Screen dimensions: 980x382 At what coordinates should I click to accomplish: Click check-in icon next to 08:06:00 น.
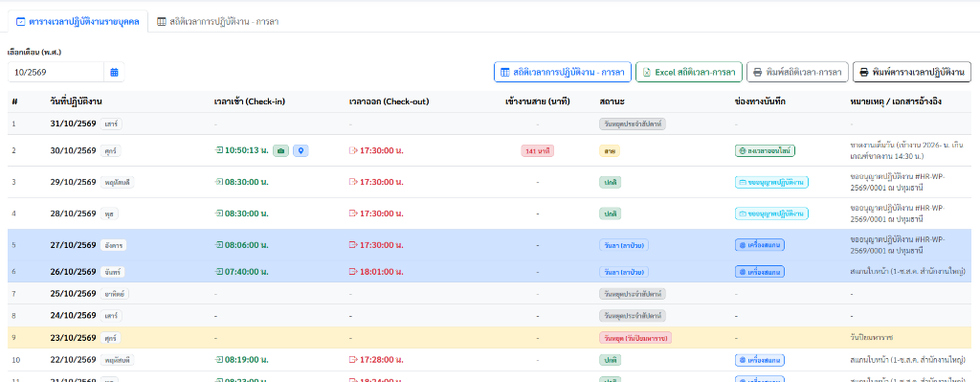click(x=219, y=244)
